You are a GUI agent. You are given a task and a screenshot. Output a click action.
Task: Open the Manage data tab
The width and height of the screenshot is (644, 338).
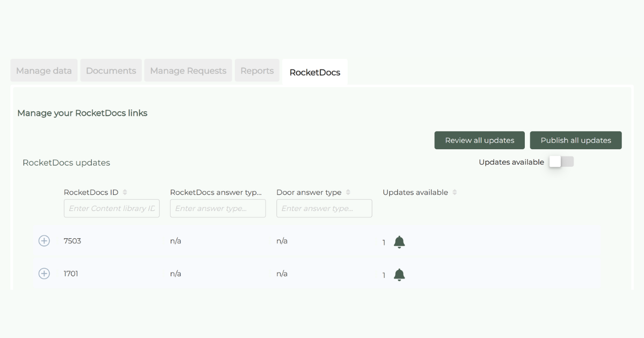44,71
